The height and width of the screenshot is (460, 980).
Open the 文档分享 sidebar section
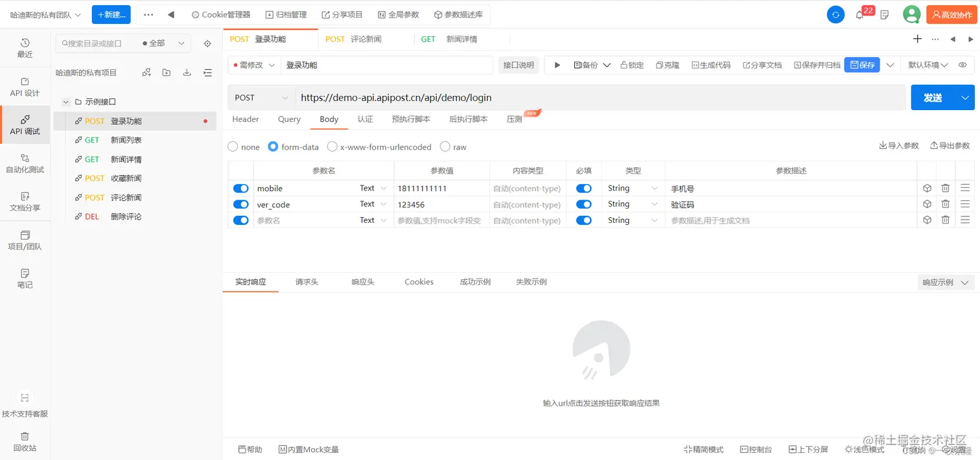coord(25,201)
